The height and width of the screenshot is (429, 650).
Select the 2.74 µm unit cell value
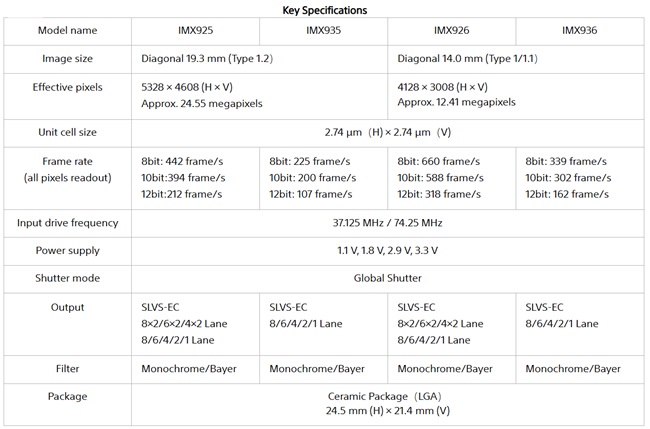388,132
